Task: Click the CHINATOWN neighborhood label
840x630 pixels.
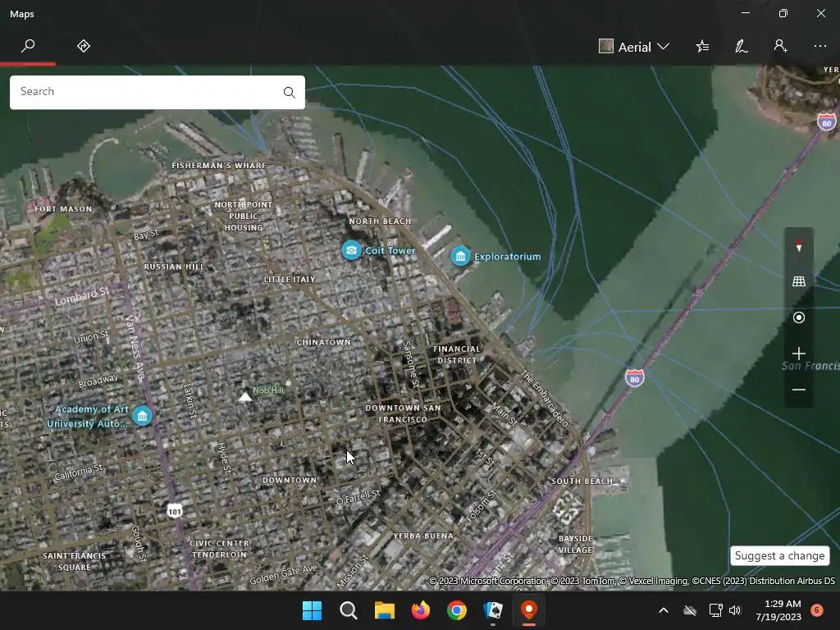Action: coord(323,342)
